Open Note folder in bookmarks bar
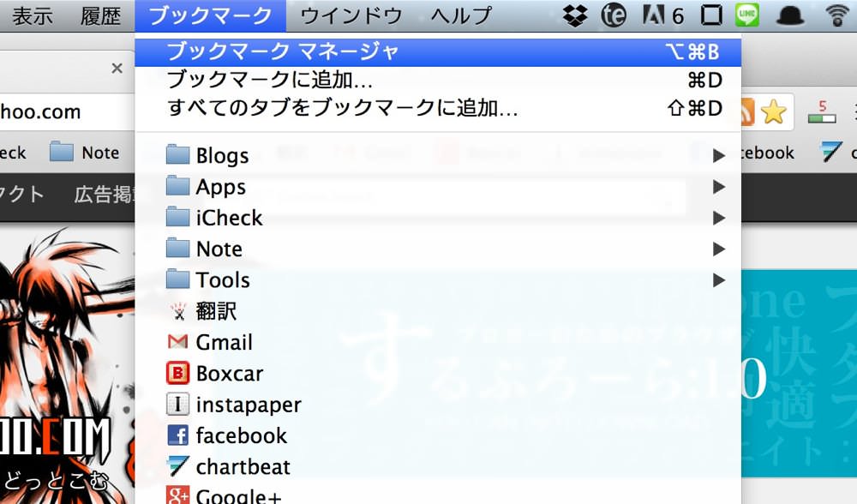The height and width of the screenshot is (504, 857). (x=84, y=152)
